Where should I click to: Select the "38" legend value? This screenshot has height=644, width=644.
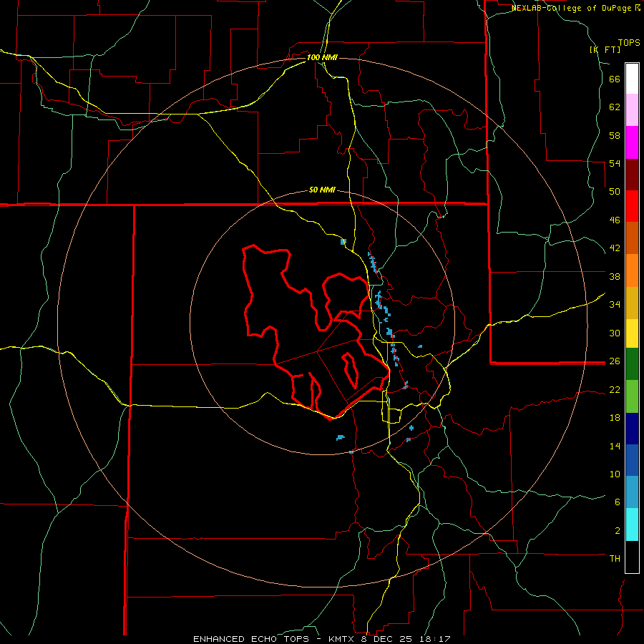pyautogui.click(x=615, y=276)
